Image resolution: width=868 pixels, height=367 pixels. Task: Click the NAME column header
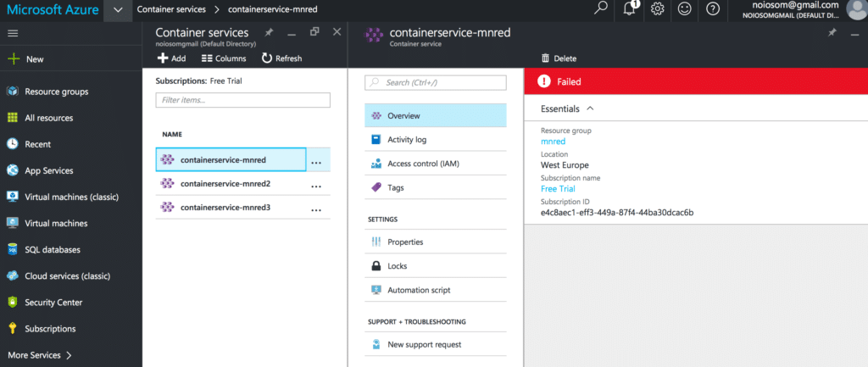tap(172, 134)
